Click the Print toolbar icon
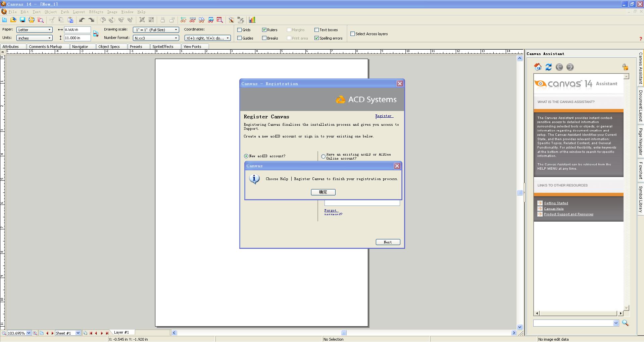Image resolution: width=644 pixels, height=342 pixels. [32, 20]
